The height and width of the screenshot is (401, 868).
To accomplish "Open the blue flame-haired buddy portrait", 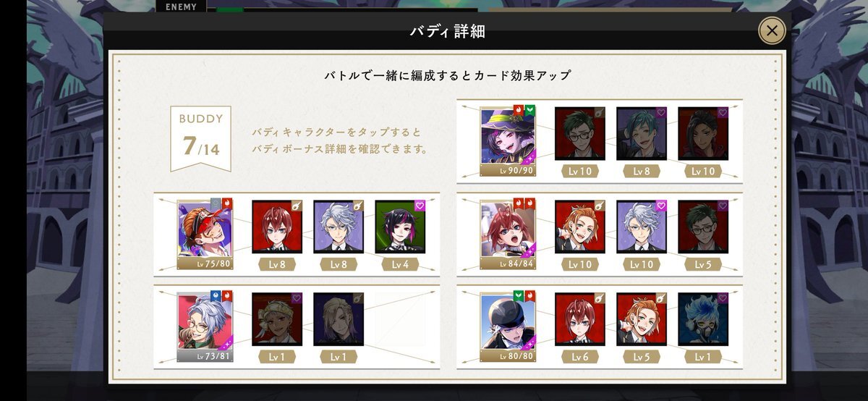I will pos(703,318).
